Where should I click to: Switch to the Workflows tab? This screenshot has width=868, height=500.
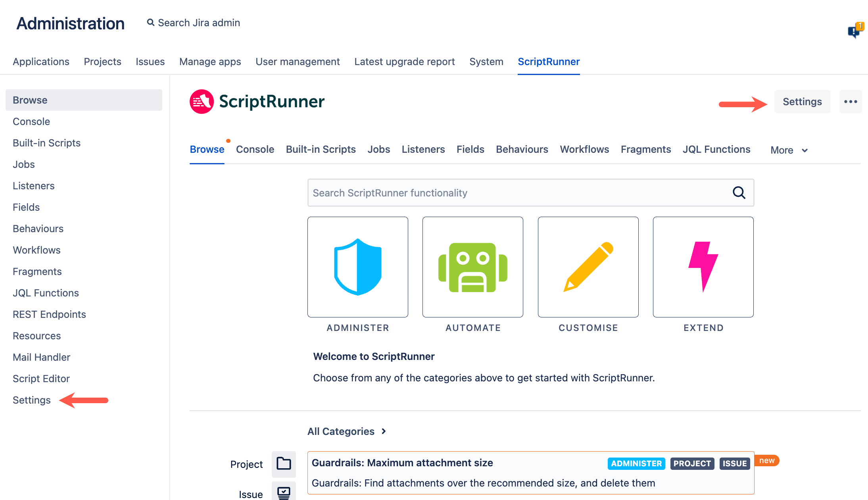584,149
